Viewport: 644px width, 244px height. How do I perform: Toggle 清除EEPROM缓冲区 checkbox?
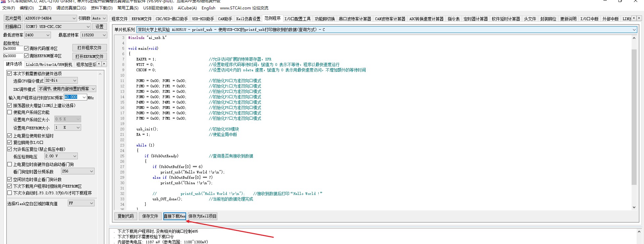click(x=26, y=56)
